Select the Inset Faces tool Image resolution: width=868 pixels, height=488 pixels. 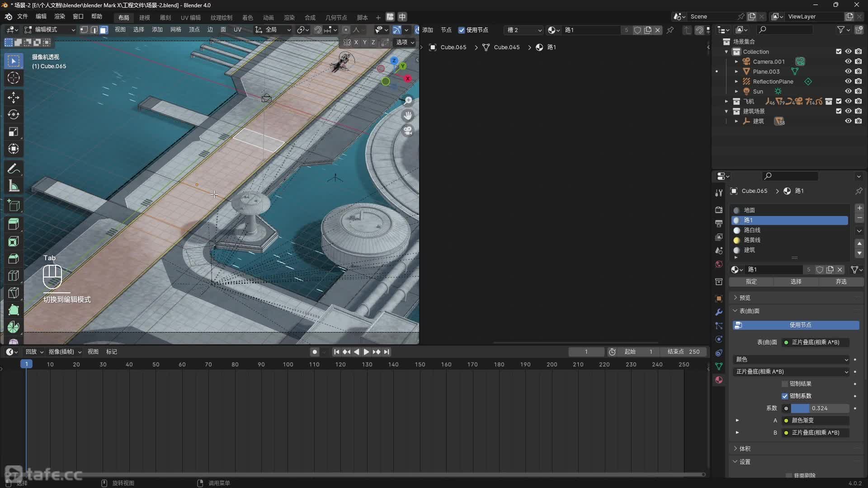tap(14, 241)
